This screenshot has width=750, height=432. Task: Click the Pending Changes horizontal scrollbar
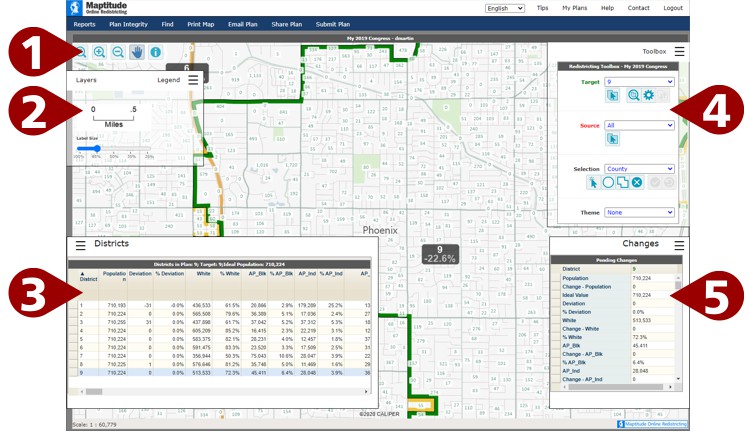tap(617, 387)
